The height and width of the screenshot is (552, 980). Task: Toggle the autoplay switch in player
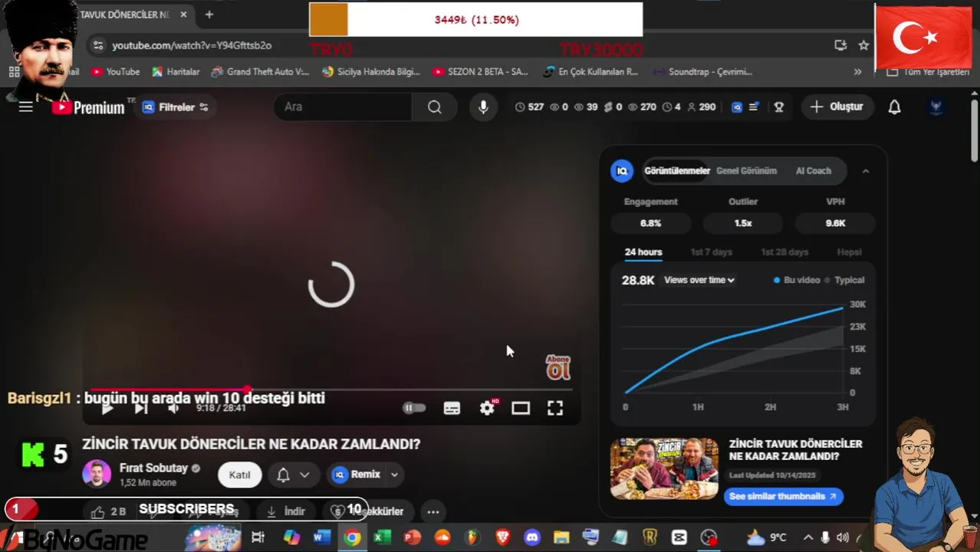414,408
